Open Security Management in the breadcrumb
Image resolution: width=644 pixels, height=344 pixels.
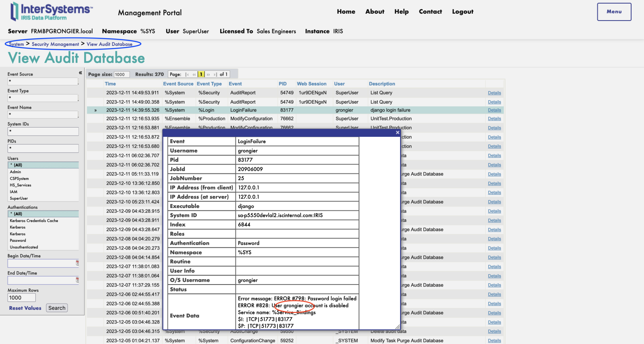click(x=55, y=44)
